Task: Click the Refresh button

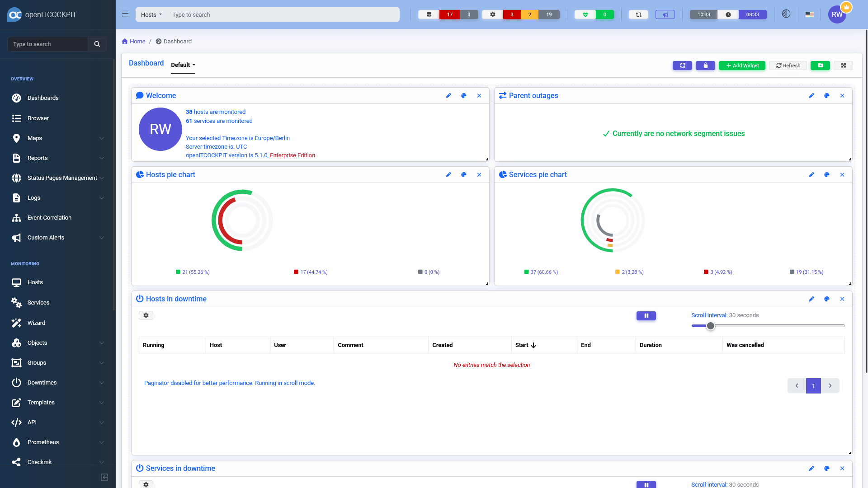Action: 788,66
